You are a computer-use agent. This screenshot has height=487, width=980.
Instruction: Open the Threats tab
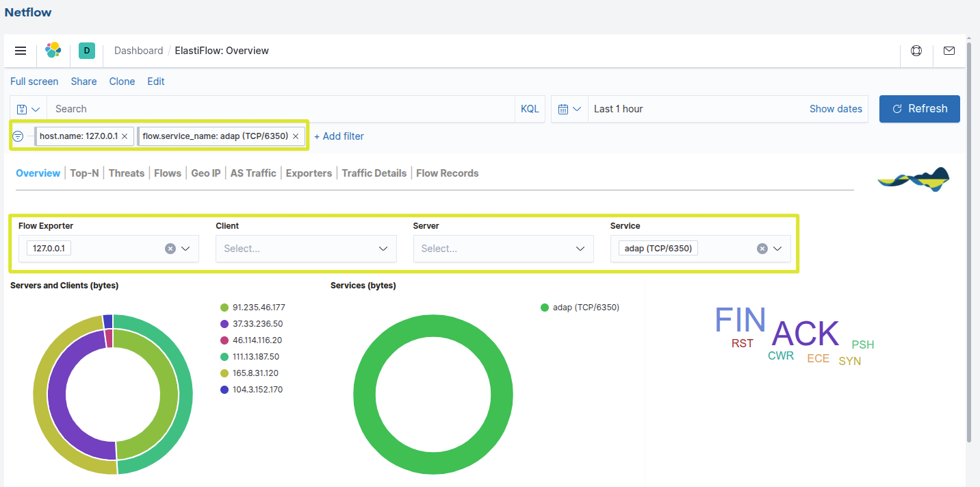click(127, 173)
